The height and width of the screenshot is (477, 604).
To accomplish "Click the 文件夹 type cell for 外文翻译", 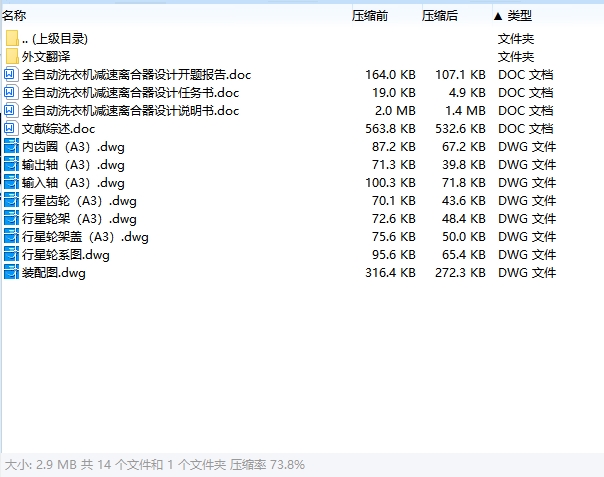I will (x=516, y=57).
